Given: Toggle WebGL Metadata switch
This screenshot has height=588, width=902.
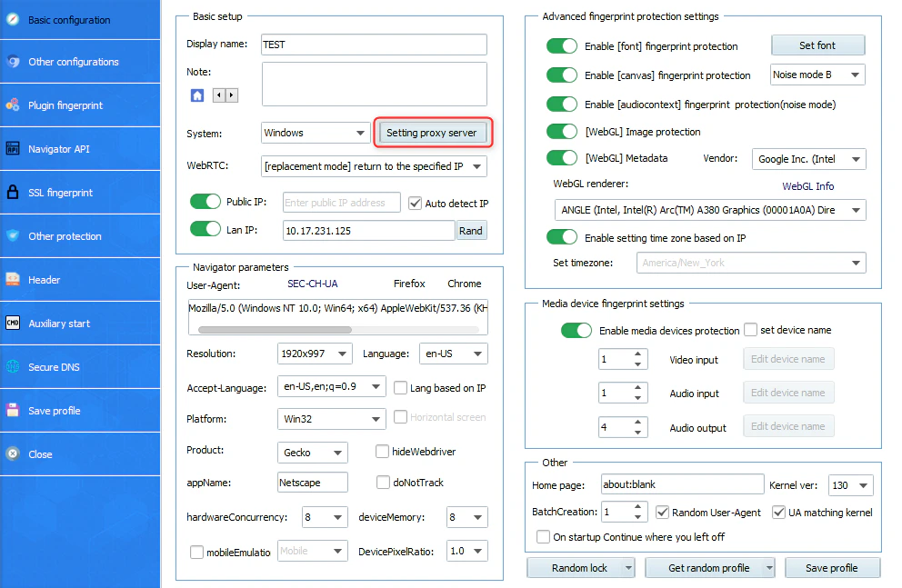Looking at the screenshot, I should pos(561,157).
